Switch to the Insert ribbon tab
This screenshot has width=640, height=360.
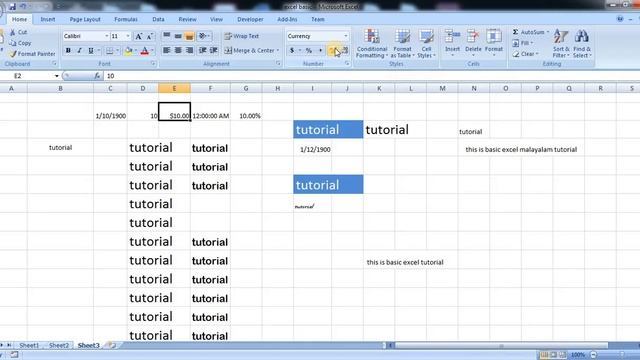(48, 19)
